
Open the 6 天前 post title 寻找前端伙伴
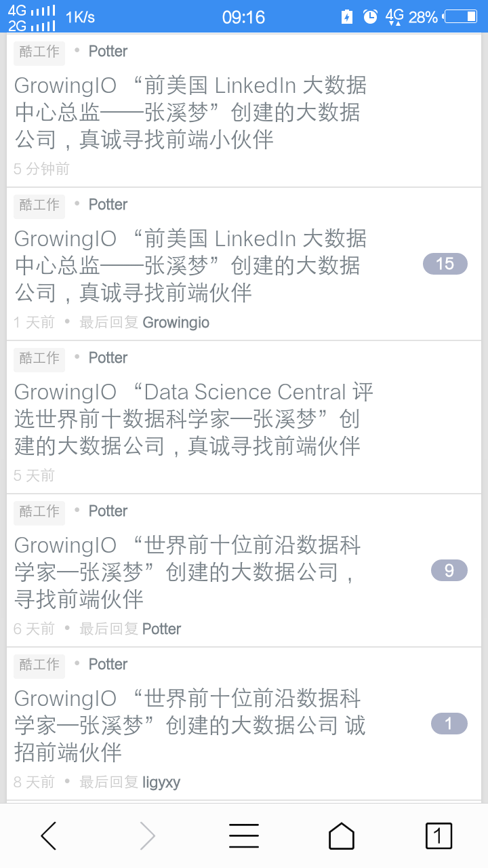[186, 572]
